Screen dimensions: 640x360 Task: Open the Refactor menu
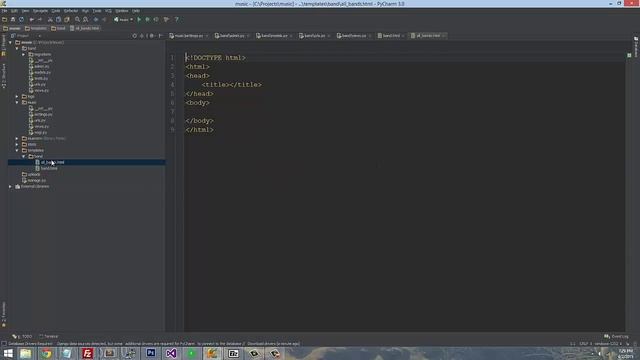[x=71, y=11]
